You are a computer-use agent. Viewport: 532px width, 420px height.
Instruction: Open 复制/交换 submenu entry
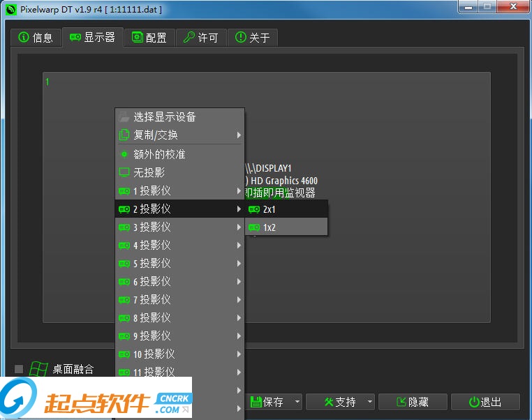click(180, 135)
